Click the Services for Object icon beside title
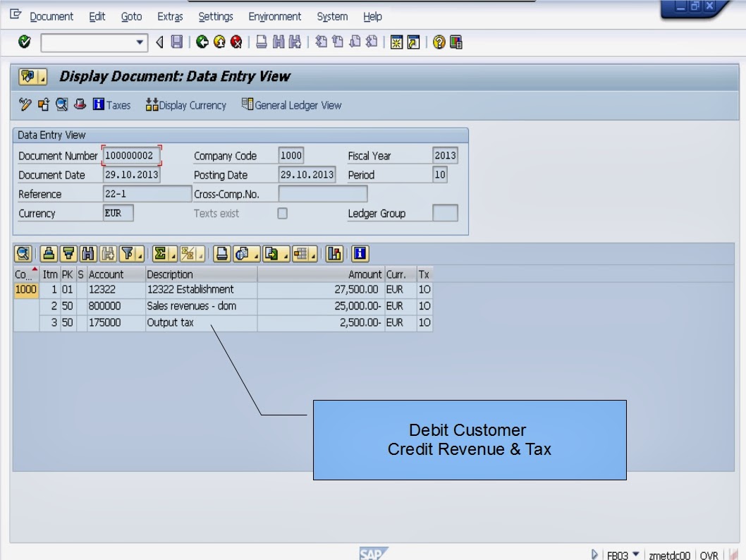Screen dimensions: 746x560 (x=32, y=76)
